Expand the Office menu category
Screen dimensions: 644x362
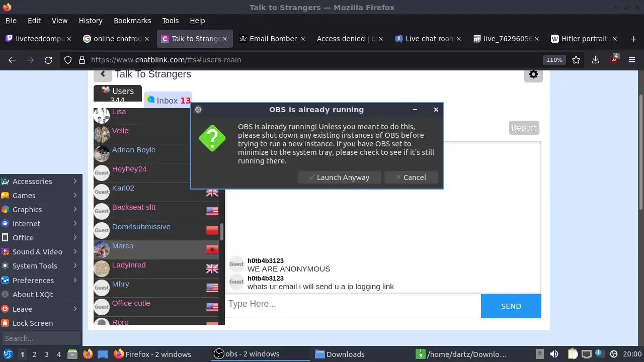[40, 238]
